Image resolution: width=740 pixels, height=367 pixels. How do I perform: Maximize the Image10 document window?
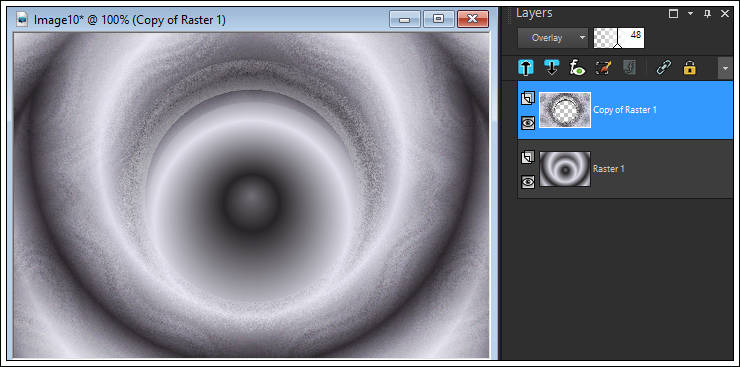(439, 19)
